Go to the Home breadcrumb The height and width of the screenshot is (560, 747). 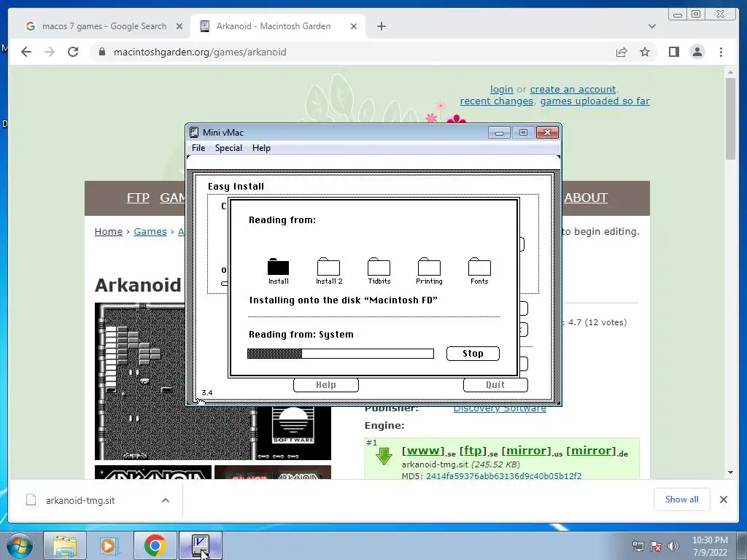click(x=109, y=231)
